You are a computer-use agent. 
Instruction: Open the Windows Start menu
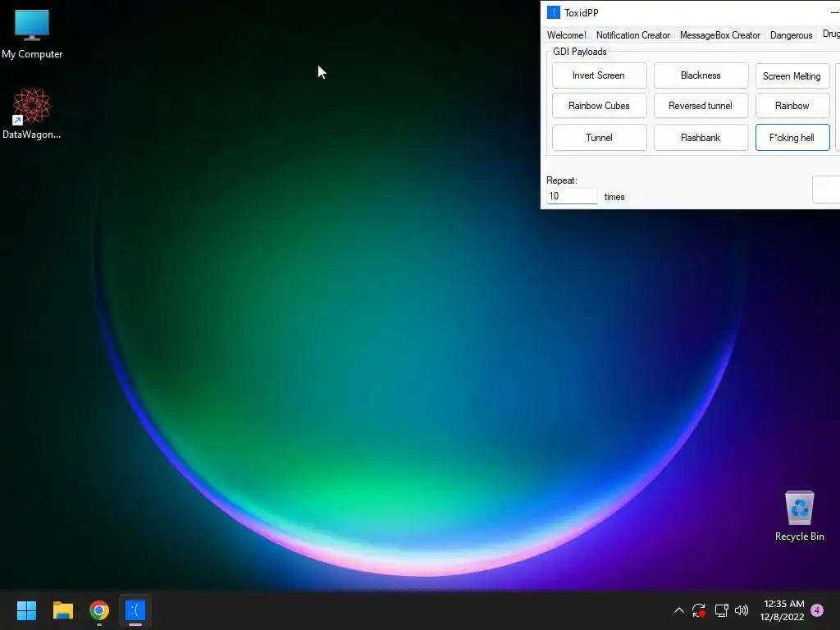pos(26,610)
